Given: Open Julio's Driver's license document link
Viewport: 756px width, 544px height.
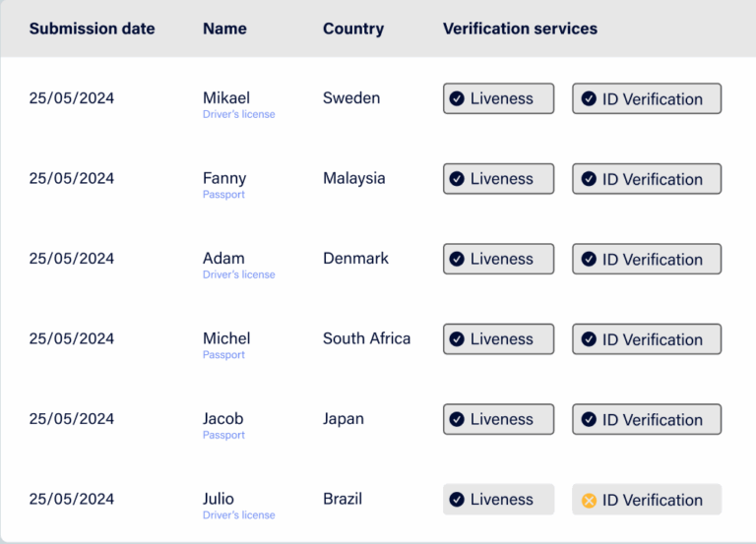Looking at the screenshot, I should point(238,515).
